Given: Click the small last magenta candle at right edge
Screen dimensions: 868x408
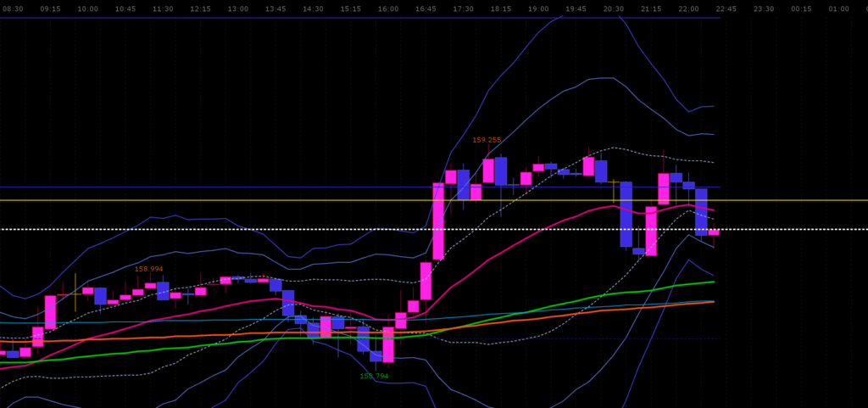Looking at the screenshot, I should click(x=714, y=232).
